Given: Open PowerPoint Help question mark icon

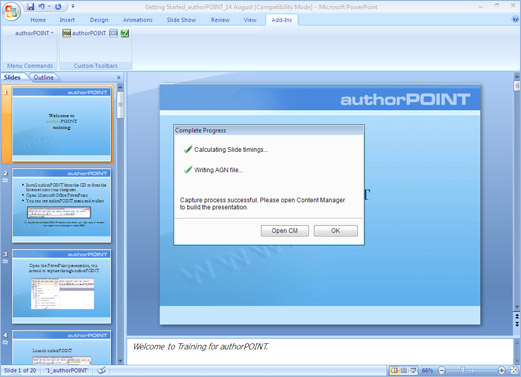Looking at the screenshot, I should click(x=515, y=20).
